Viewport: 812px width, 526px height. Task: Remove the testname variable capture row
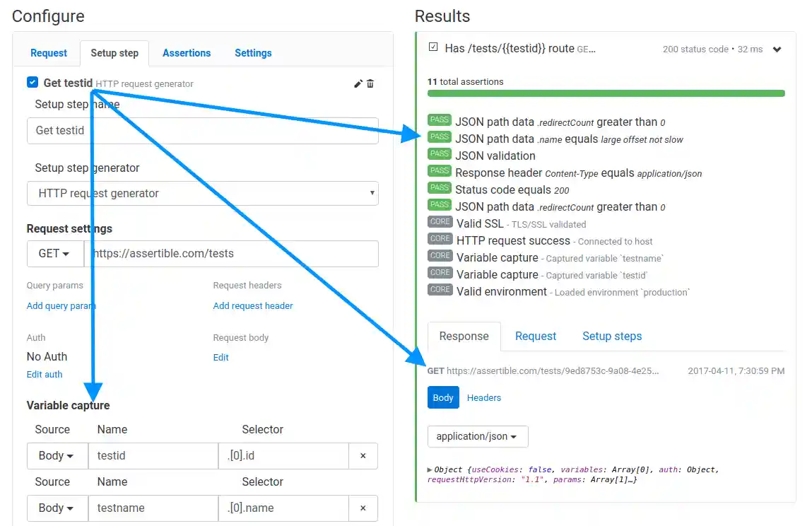click(x=363, y=508)
